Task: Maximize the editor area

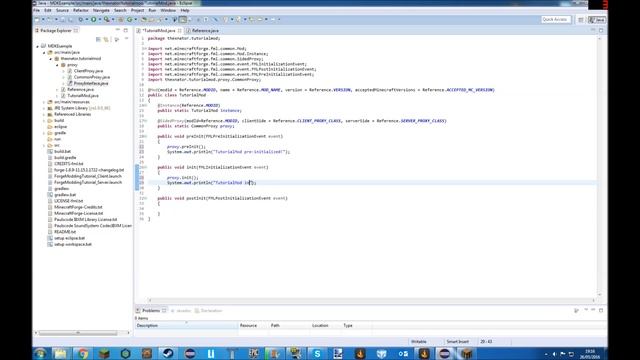Action: [601, 30]
